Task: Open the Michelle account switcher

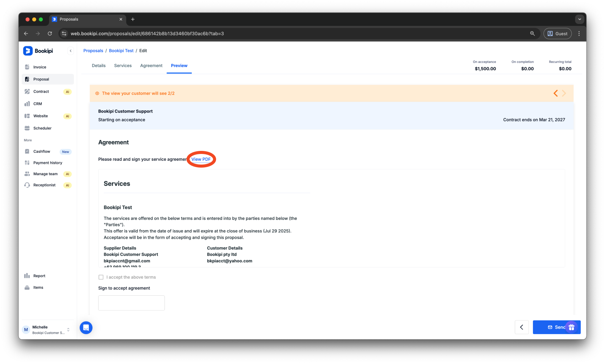Action: coord(47,329)
